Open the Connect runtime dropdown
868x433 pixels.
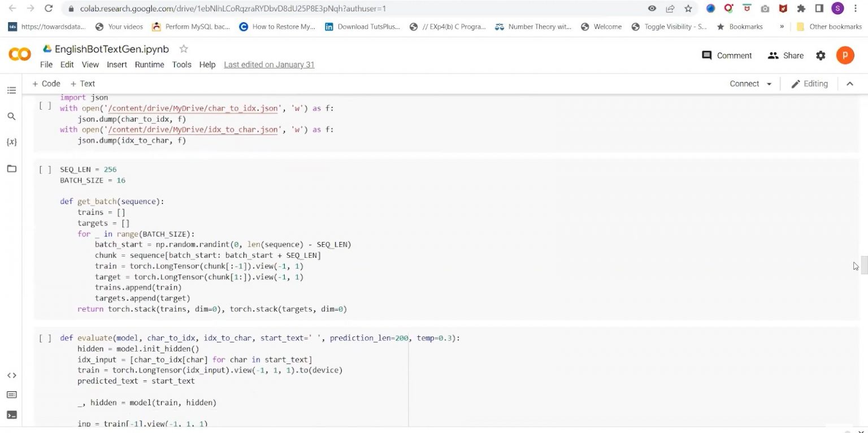click(749, 83)
